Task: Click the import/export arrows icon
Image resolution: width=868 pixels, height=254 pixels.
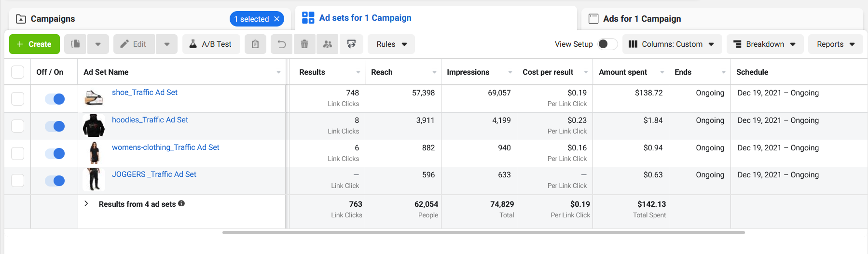Action: 351,44
